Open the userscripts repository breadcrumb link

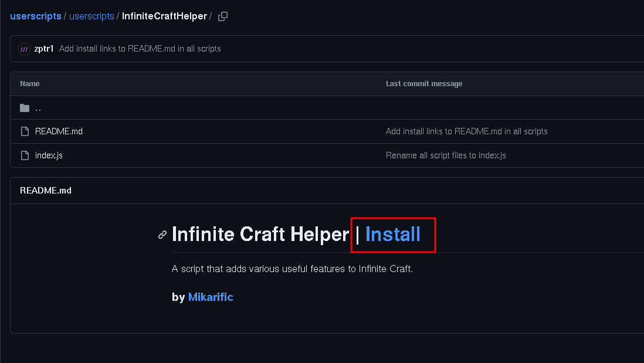tap(91, 16)
